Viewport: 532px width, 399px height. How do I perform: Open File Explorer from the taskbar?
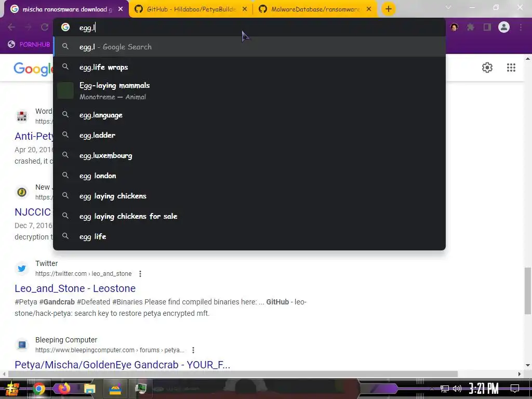(x=89, y=389)
